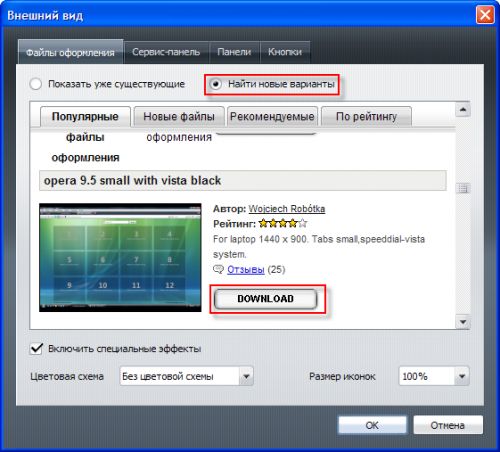
Task: Open the Рекомендуемые tab
Action: [272, 117]
